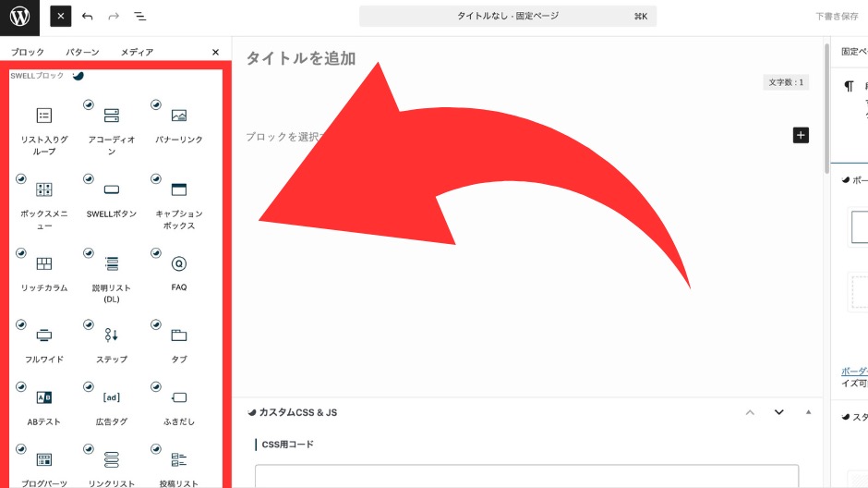The height and width of the screenshot is (488, 868).
Task: Insert the ふきだし block
Action: tap(179, 405)
